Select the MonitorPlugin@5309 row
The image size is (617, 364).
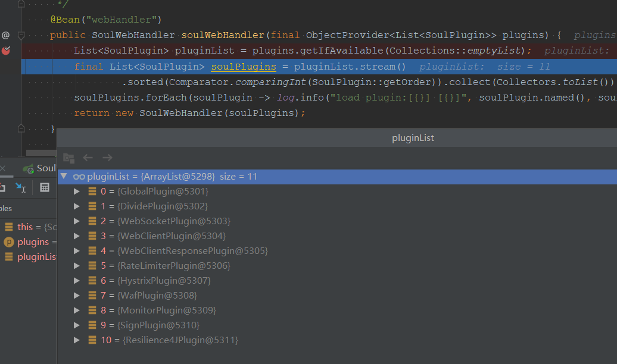pos(337,310)
